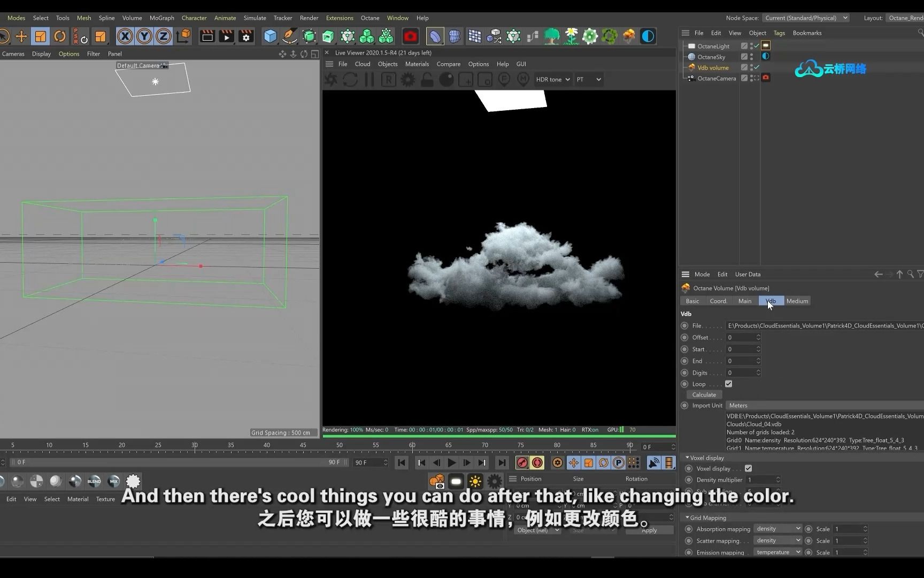Switch to the Medium tab

[x=797, y=301]
